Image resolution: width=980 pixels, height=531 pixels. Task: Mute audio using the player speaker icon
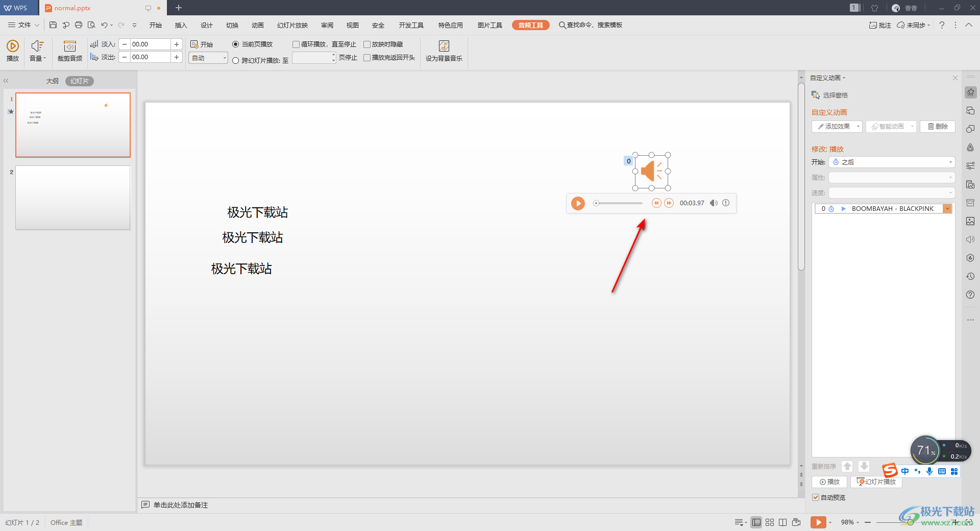point(714,203)
